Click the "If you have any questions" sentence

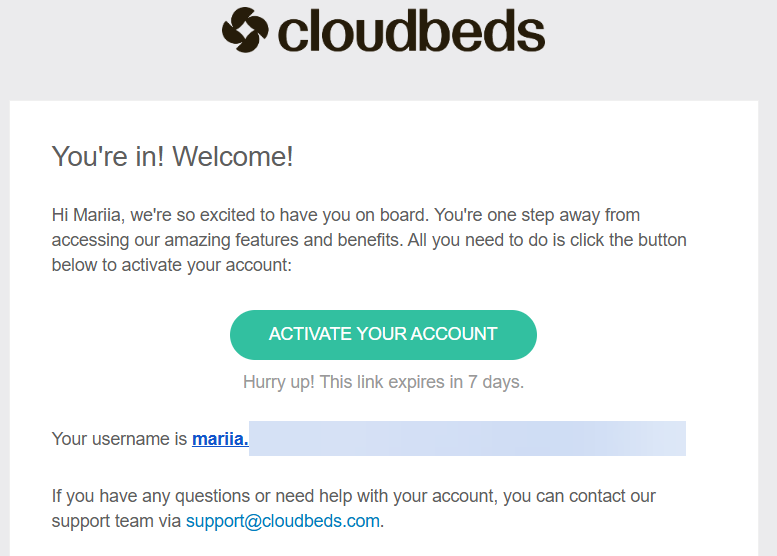[160, 496]
